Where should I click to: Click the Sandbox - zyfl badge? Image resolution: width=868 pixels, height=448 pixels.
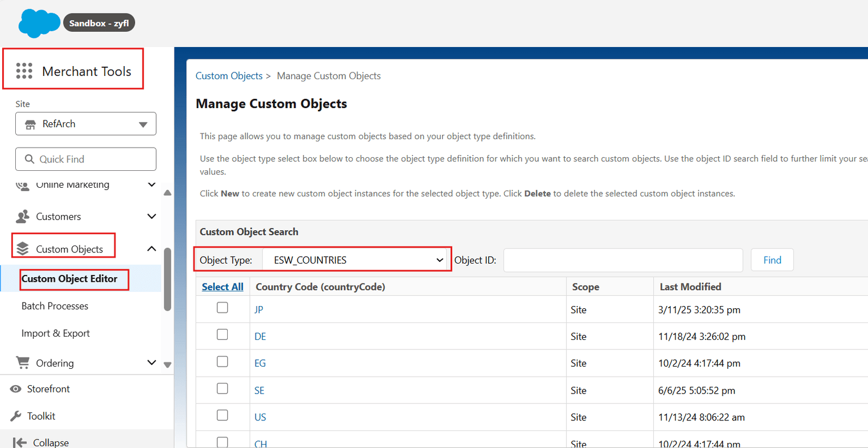[99, 23]
